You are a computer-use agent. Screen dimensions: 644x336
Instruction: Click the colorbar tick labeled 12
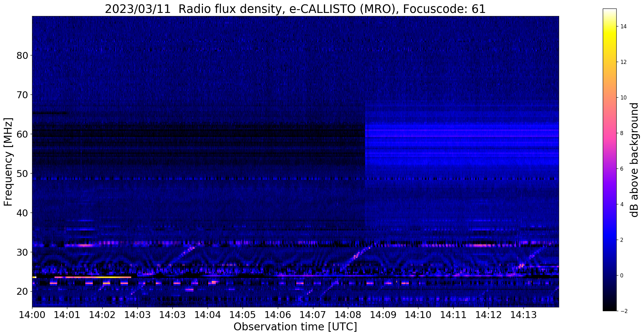(x=623, y=62)
